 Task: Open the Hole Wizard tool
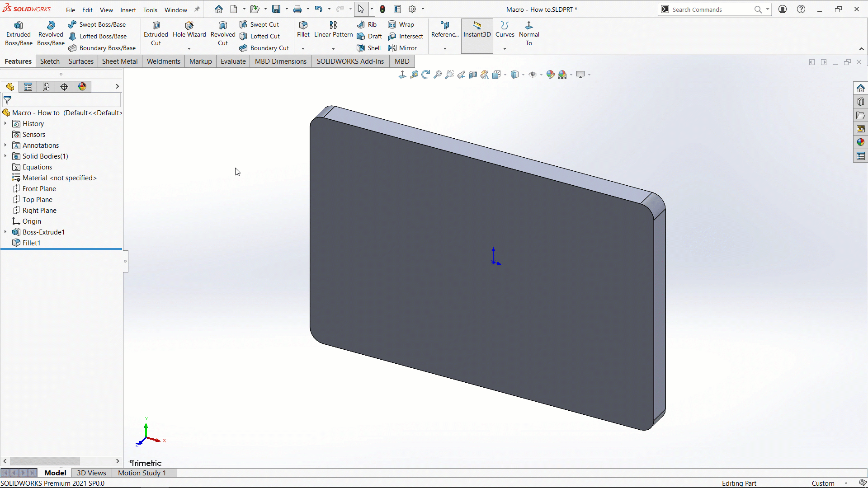pyautogui.click(x=189, y=30)
